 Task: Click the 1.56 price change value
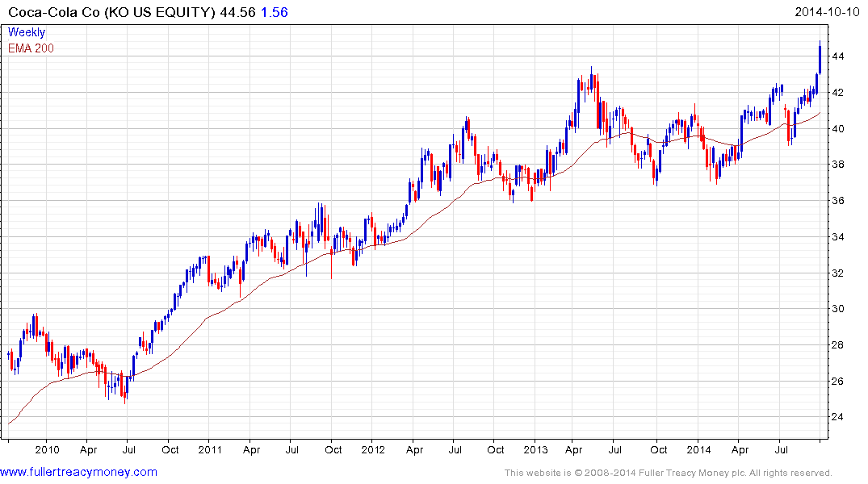275,12
